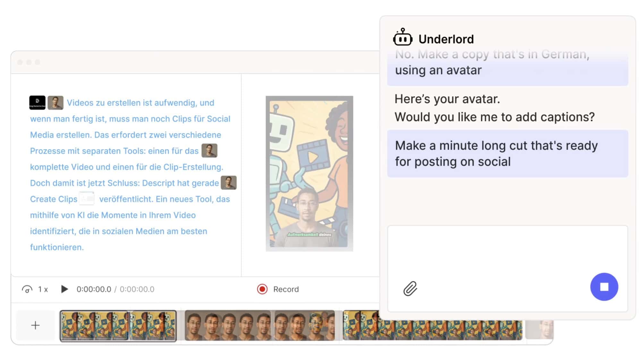Select the third cartoon clip in timeline
This screenshot has width=644, height=359.
[x=432, y=325]
